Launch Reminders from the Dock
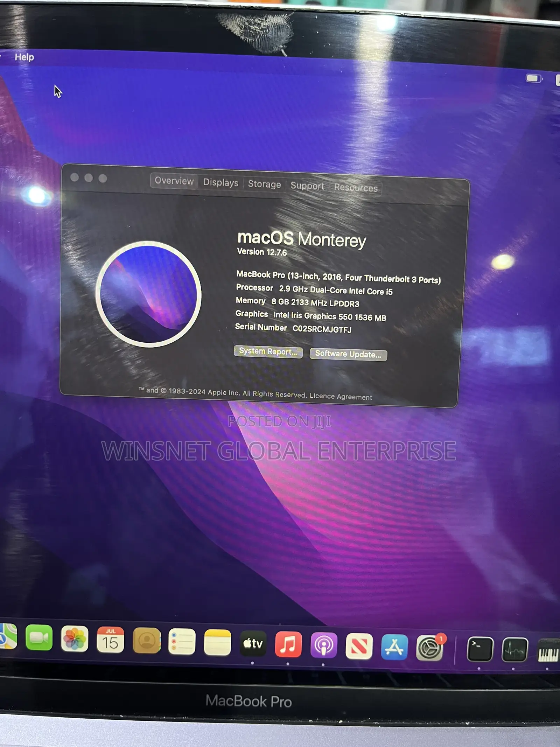560x747 pixels. 182,642
